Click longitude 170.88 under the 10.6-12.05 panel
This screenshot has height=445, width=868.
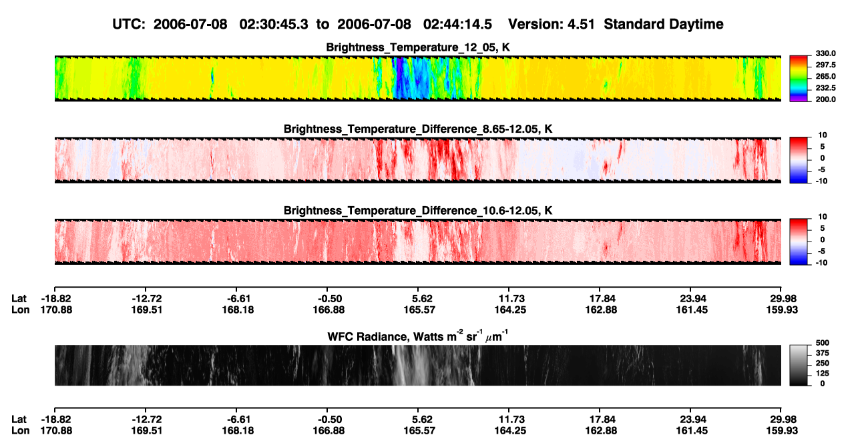pyautogui.click(x=56, y=310)
